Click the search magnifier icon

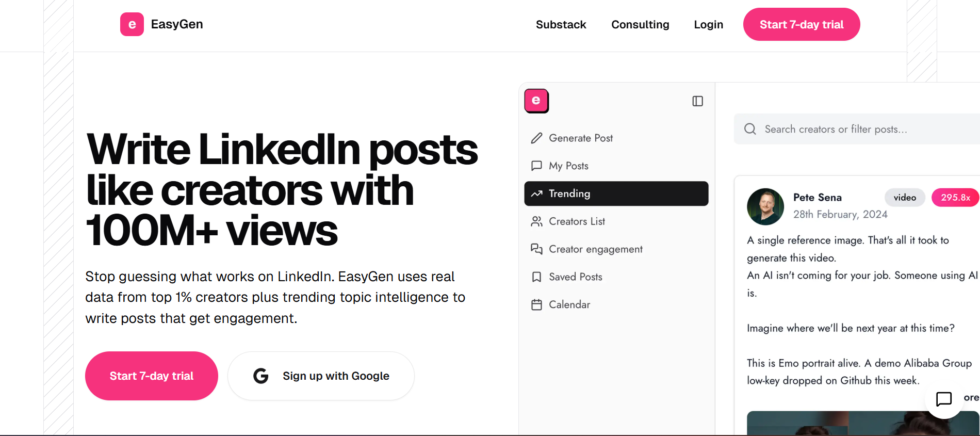pyautogui.click(x=750, y=129)
